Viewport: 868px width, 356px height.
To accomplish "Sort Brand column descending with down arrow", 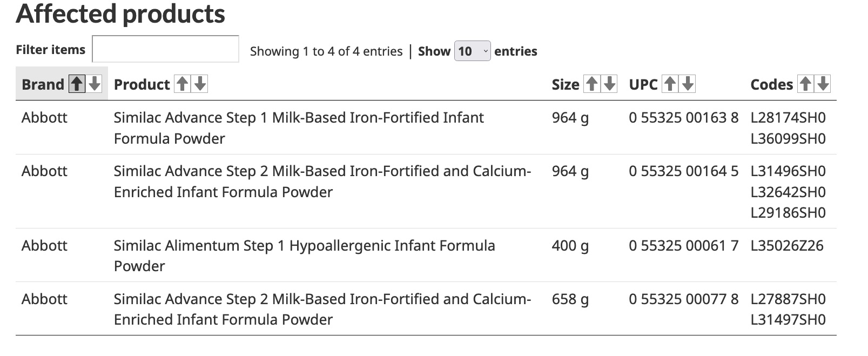I will [x=95, y=84].
